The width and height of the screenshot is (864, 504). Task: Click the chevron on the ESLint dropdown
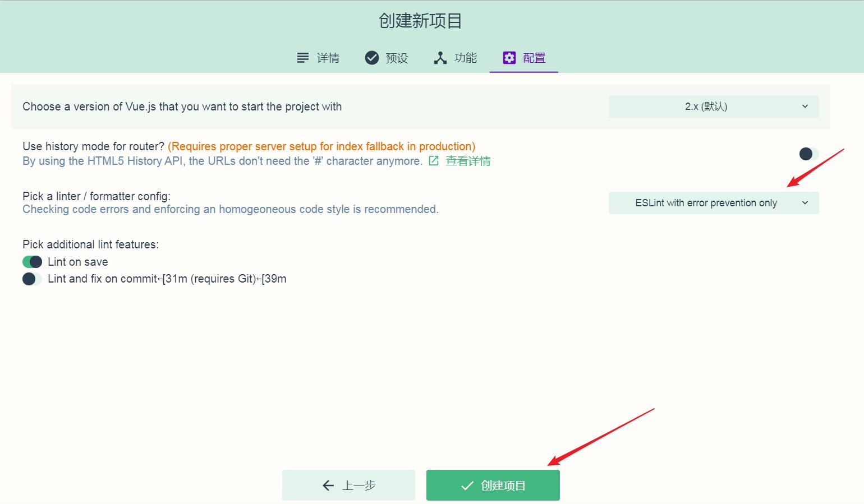pos(805,203)
